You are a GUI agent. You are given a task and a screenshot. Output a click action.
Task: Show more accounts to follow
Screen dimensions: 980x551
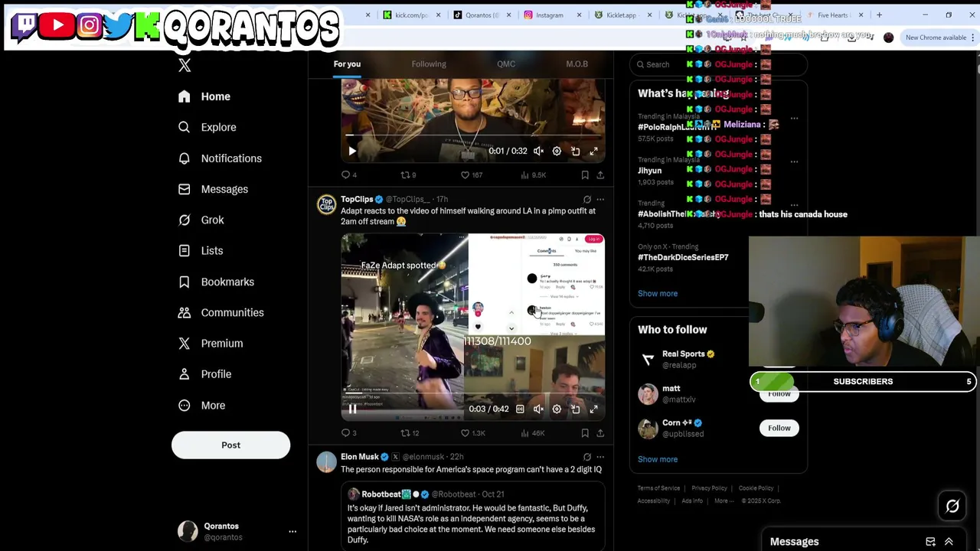[x=657, y=459]
